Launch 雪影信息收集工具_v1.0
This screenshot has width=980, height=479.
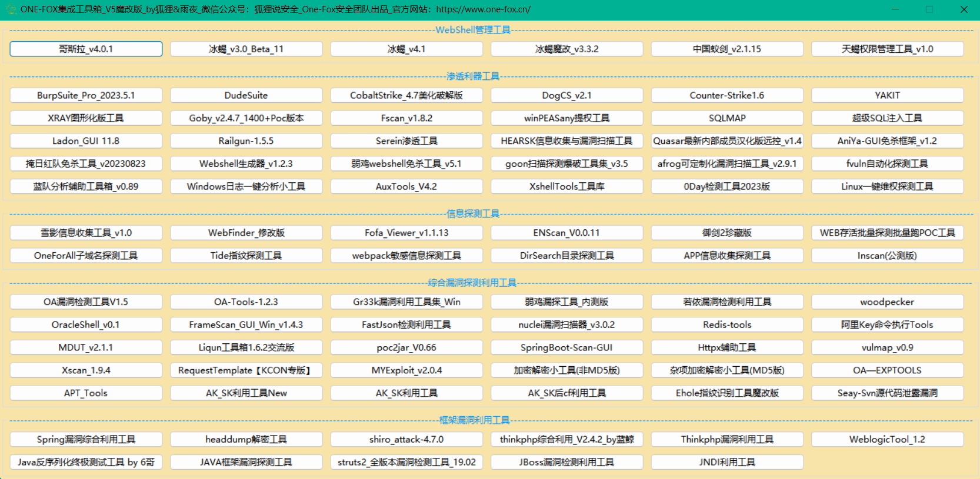coord(86,233)
